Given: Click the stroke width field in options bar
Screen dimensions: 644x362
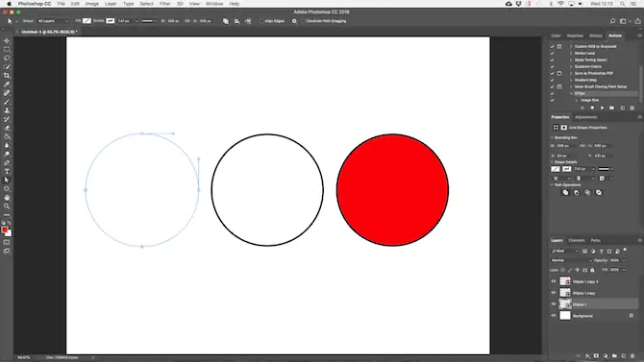Looking at the screenshot, I should point(125,21).
